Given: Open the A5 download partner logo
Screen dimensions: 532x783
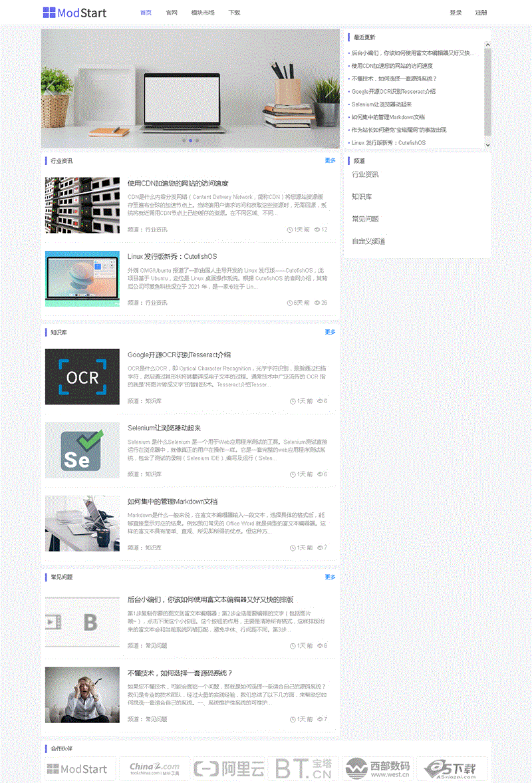Looking at the screenshot, I should 452,769.
